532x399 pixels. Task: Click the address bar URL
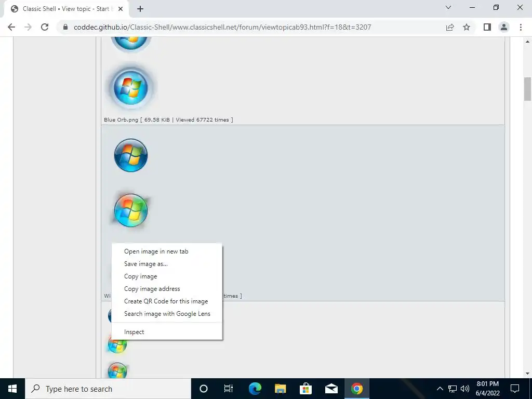click(222, 27)
